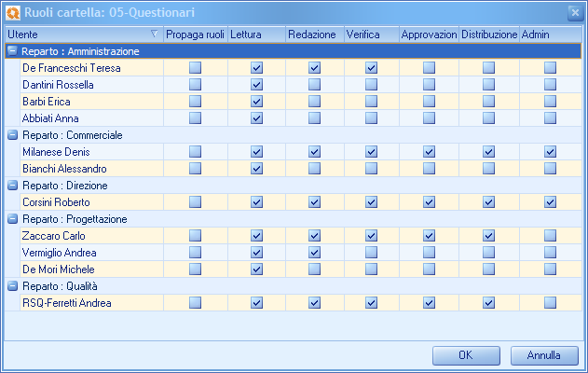Image resolution: width=588 pixels, height=373 pixels.
Task: Toggle Distribuzione for RSQ-Ferretti Andrea
Action: pos(488,303)
